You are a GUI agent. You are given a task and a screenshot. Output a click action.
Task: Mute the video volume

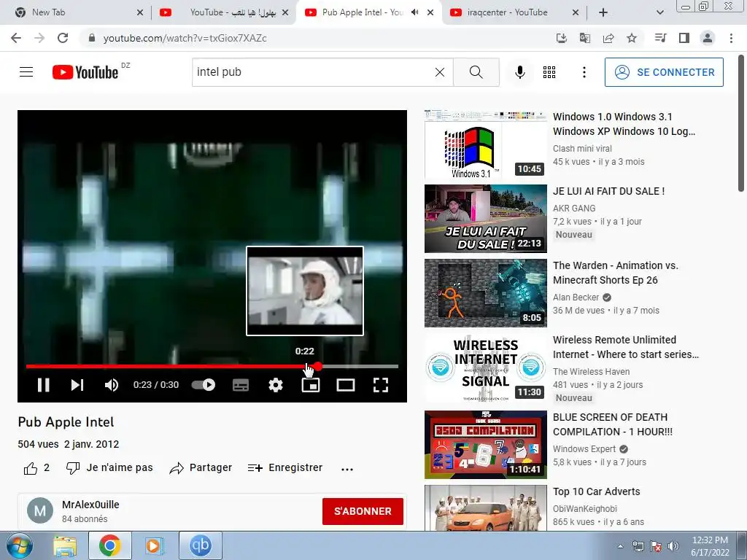[x=112, y=385]
